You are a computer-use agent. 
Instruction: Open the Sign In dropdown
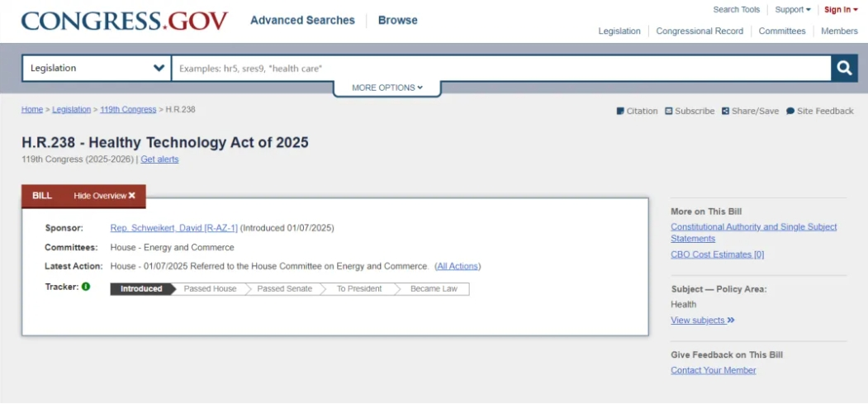840,10
